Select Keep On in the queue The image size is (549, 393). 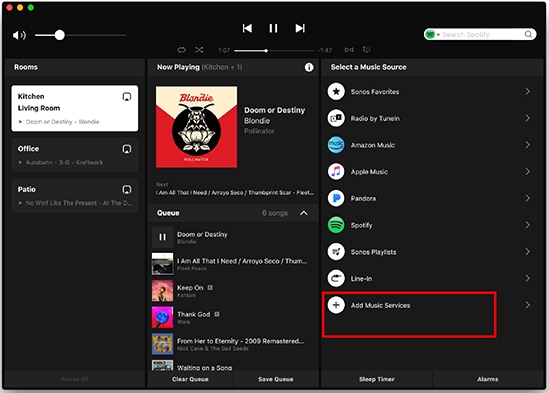[233, 291]
